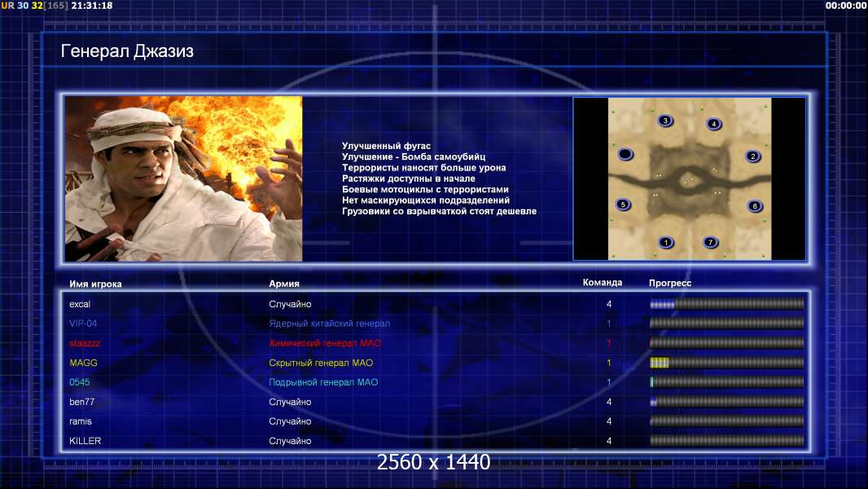Click ramis's loading progress bar
Screen dimensions: 868x489
727,421
